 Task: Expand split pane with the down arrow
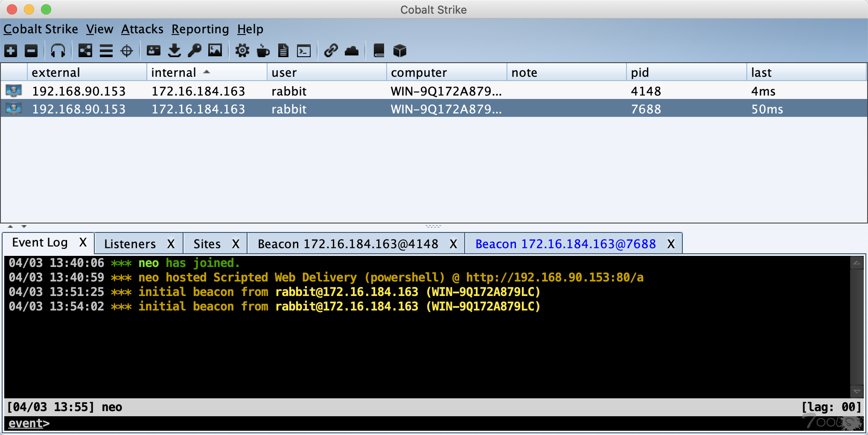point(24,226)
